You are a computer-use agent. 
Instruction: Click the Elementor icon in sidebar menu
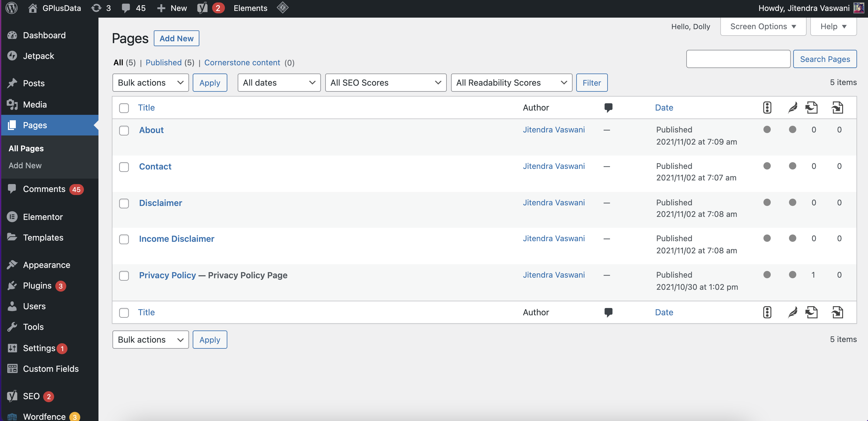coord(12,216)
